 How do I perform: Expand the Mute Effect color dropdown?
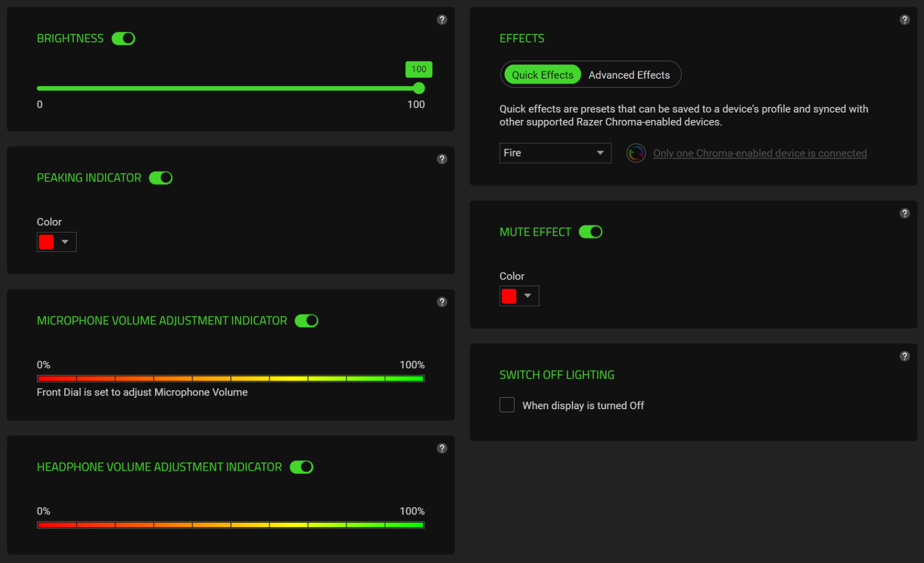point(519,296)
